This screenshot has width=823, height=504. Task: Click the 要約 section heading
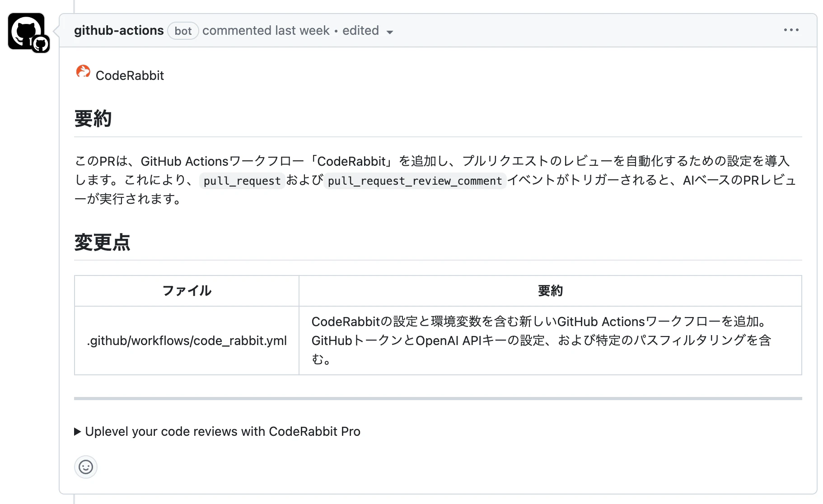(x=93, y=118)
